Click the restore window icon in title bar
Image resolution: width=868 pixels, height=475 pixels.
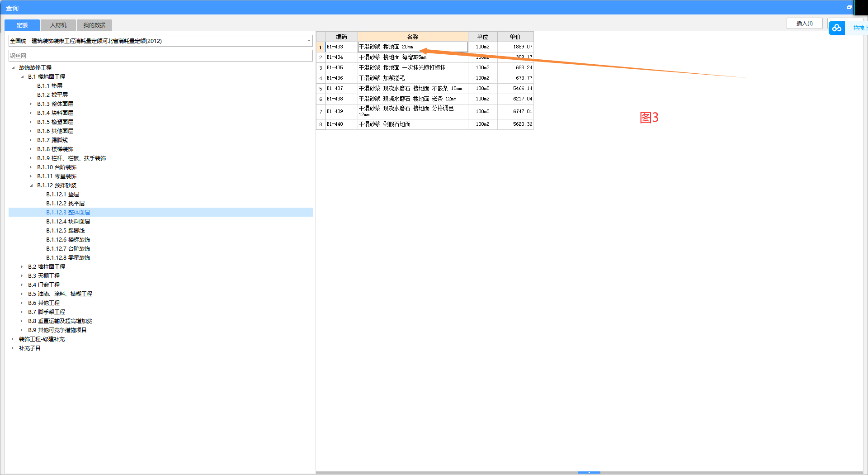(849, 7)
